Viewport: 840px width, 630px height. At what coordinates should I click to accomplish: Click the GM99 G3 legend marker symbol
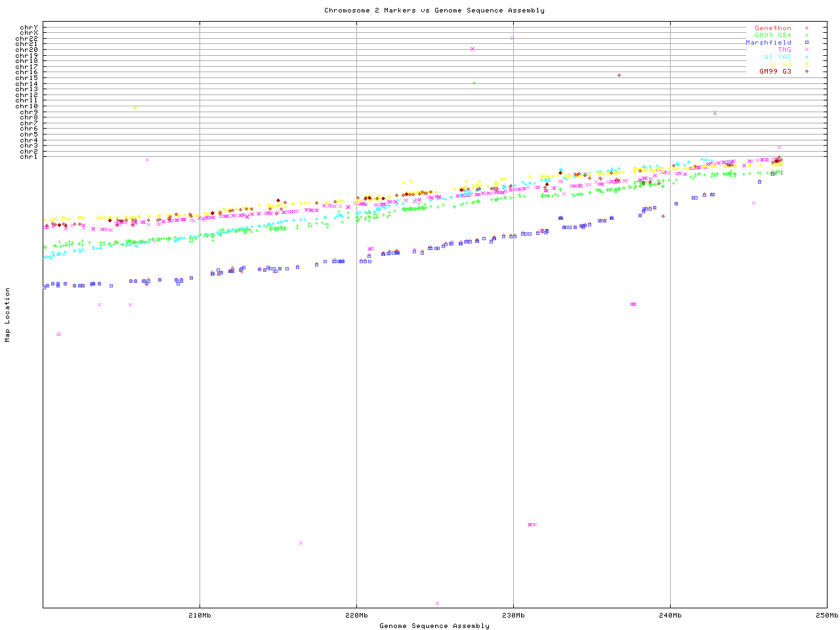(x=807, y=71)
